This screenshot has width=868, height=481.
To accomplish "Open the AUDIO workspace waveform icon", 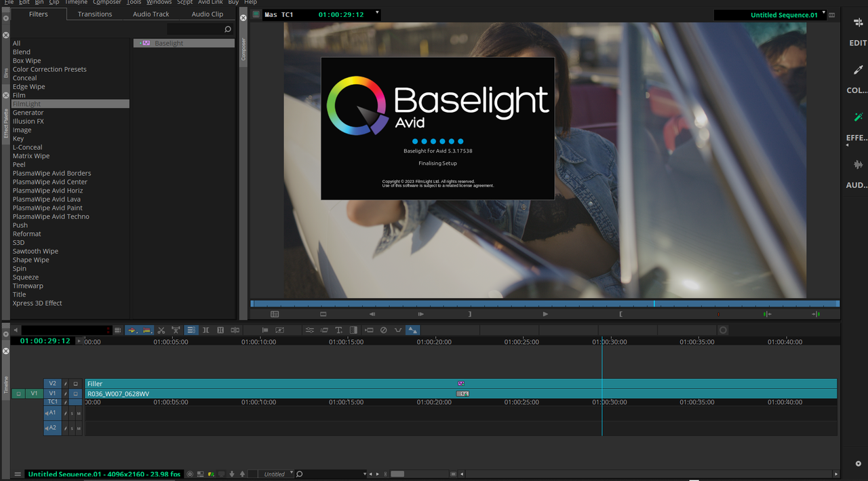I will pyautogui.click(x=858, y=165).
